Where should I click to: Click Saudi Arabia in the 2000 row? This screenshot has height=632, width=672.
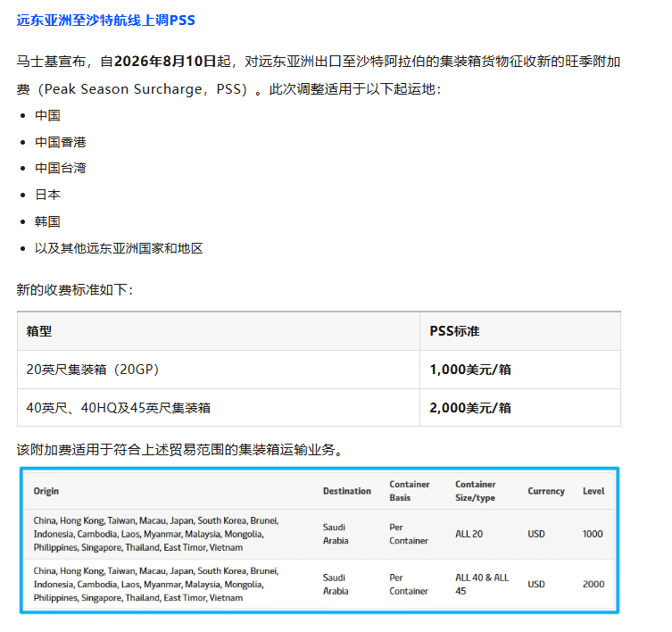click(336, 584)
